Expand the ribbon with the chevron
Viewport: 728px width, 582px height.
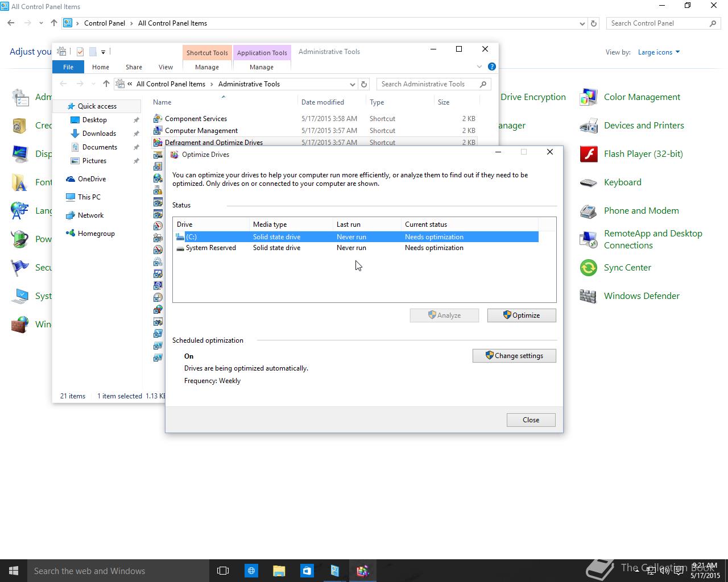(479, 66)
